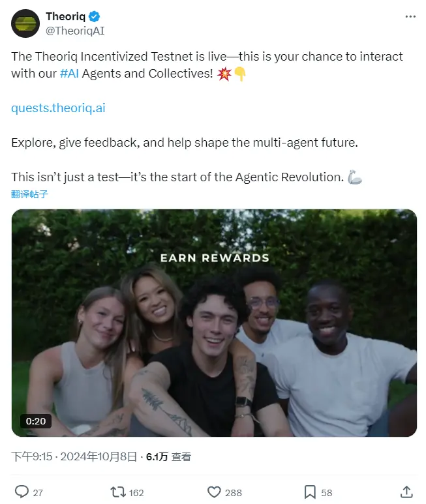Click the 288 likes count
This screenshot has width=426, height=504.
point(234,493)
